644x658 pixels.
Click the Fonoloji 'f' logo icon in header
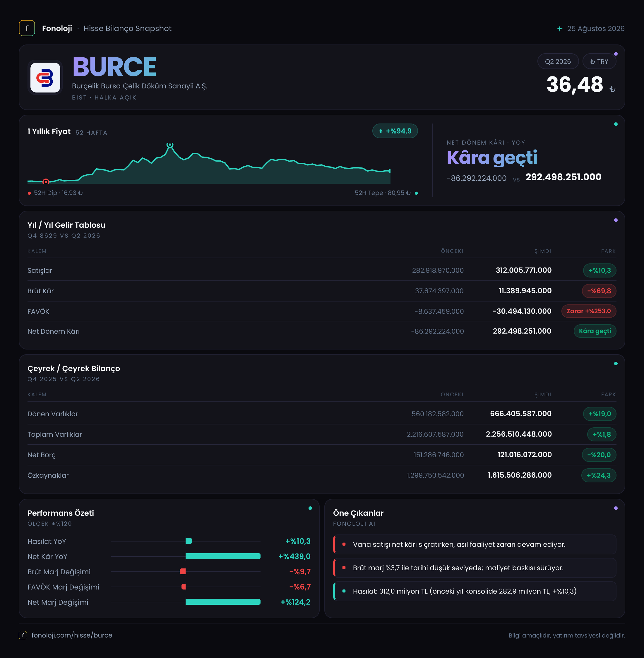click(27, 28)
